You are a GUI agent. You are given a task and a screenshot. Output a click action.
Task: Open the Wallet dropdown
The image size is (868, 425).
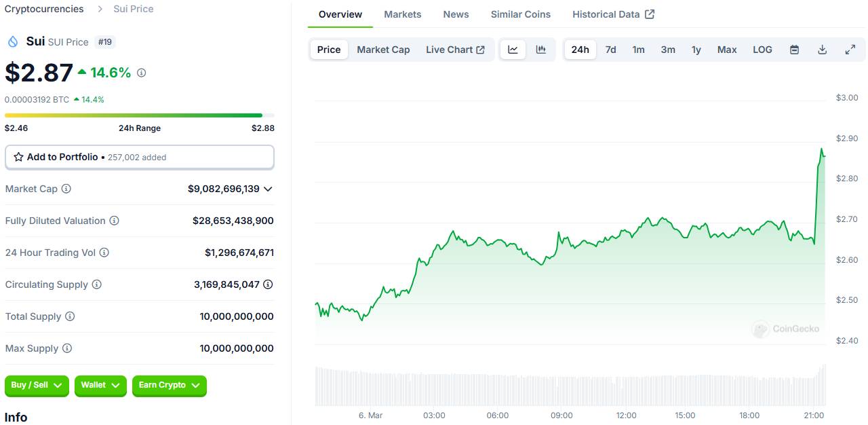[x=100, y=386]
